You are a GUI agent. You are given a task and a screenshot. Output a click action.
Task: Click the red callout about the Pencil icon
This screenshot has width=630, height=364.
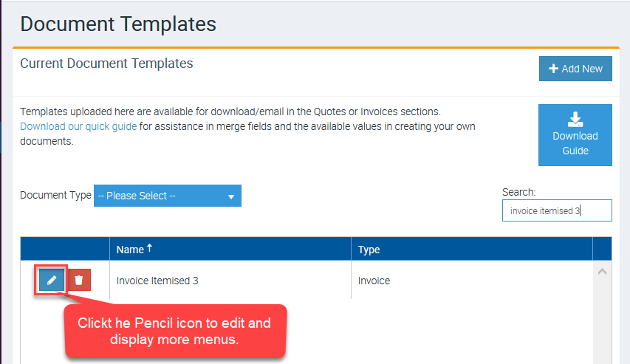click(x=174, y=331)
